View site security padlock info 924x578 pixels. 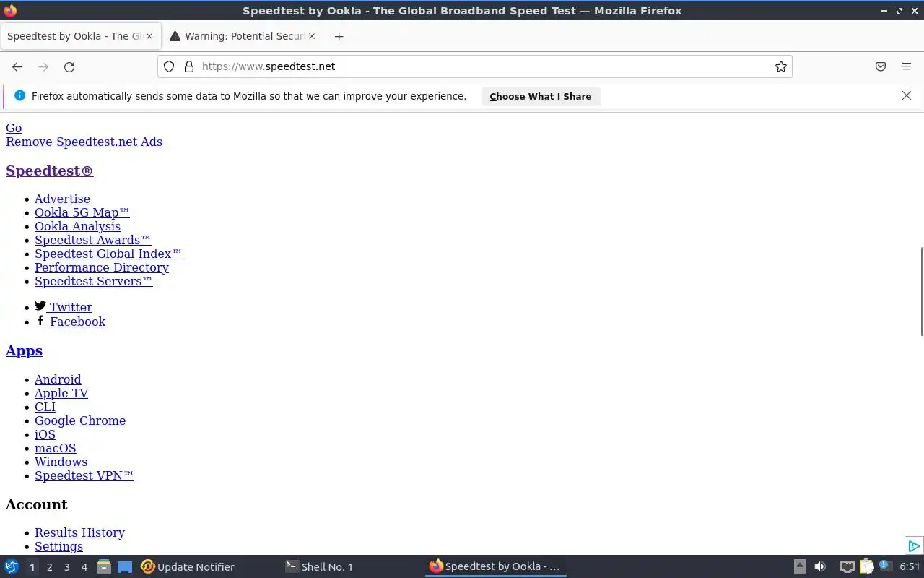(189, 66)
